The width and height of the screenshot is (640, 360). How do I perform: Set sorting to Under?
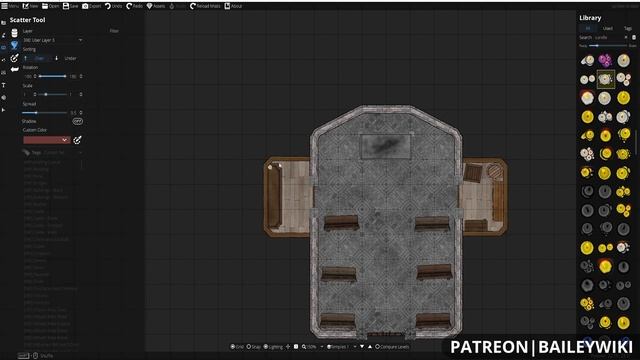[x=66, y=58]
